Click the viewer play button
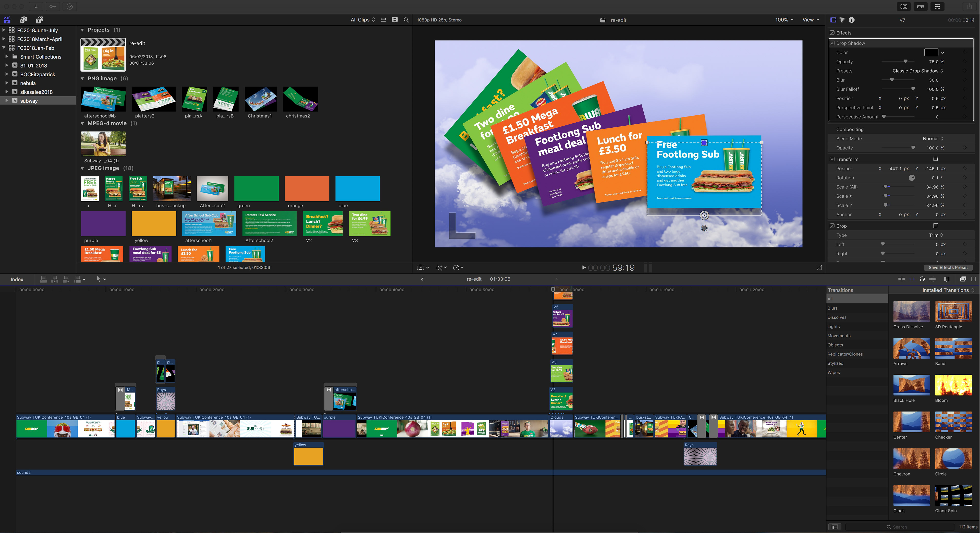Image resolution: width=980 pixels, height=533 pixels. [584, 268]
